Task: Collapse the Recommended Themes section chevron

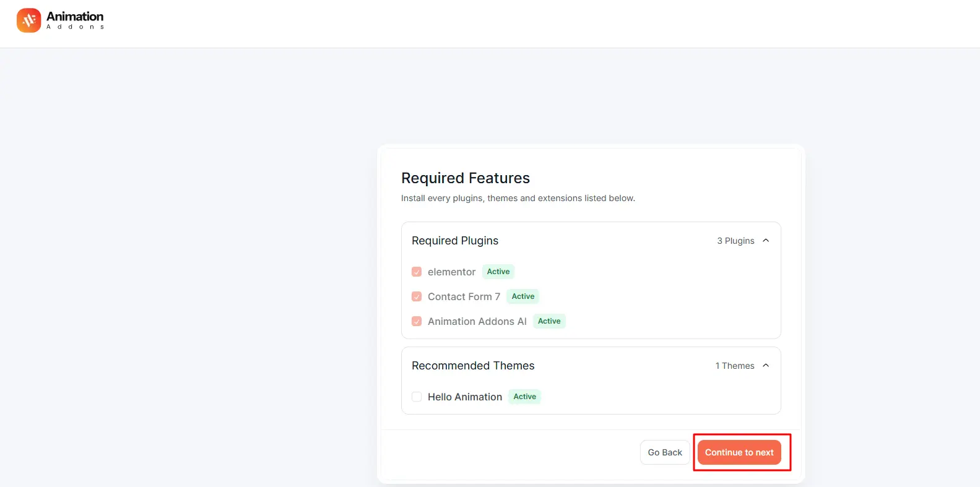Action: (766, 366)
